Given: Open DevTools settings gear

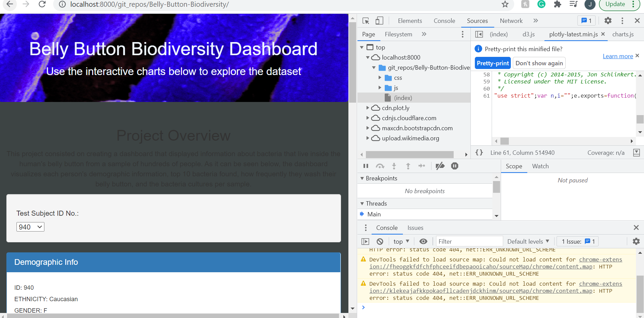Looking at the screenshot, I should 608,21.
